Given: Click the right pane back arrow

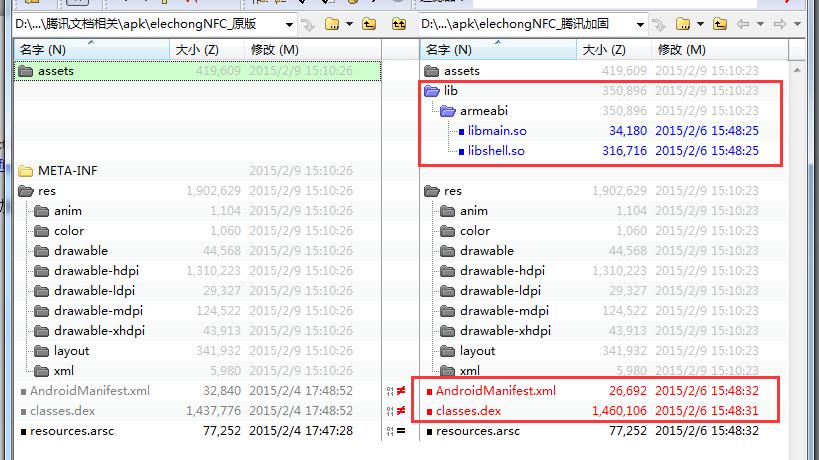Looking at the screenshot, I should coord(743,24).
